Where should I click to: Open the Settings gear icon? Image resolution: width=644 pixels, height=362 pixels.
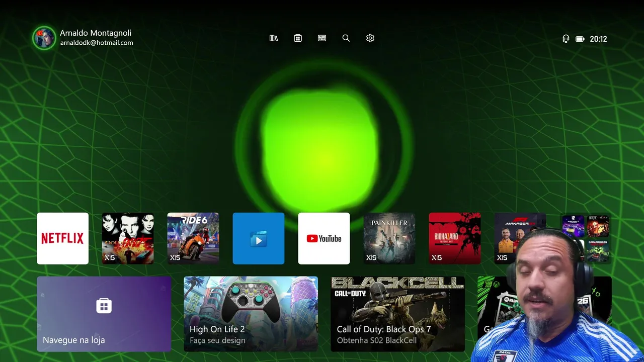370,38
